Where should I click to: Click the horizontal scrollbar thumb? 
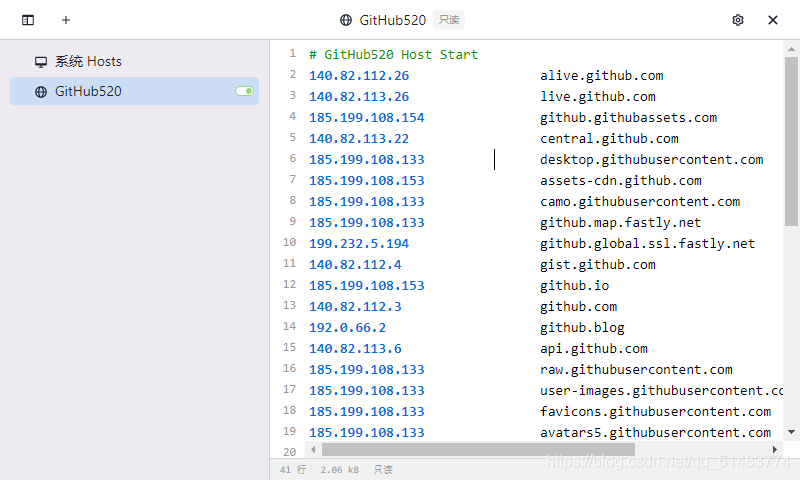coord(478,449)
